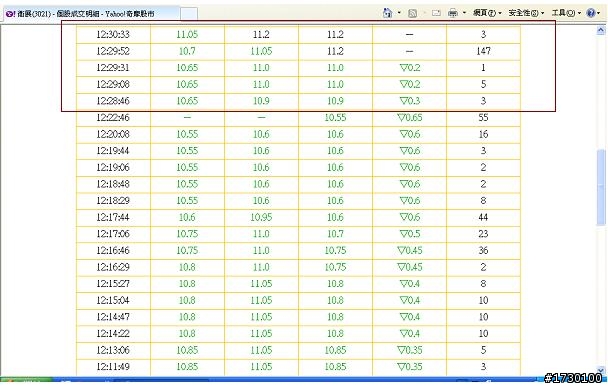Click time cell 12:18:48
The height and width of the screenshot is (386, 608).
(113, 184)
